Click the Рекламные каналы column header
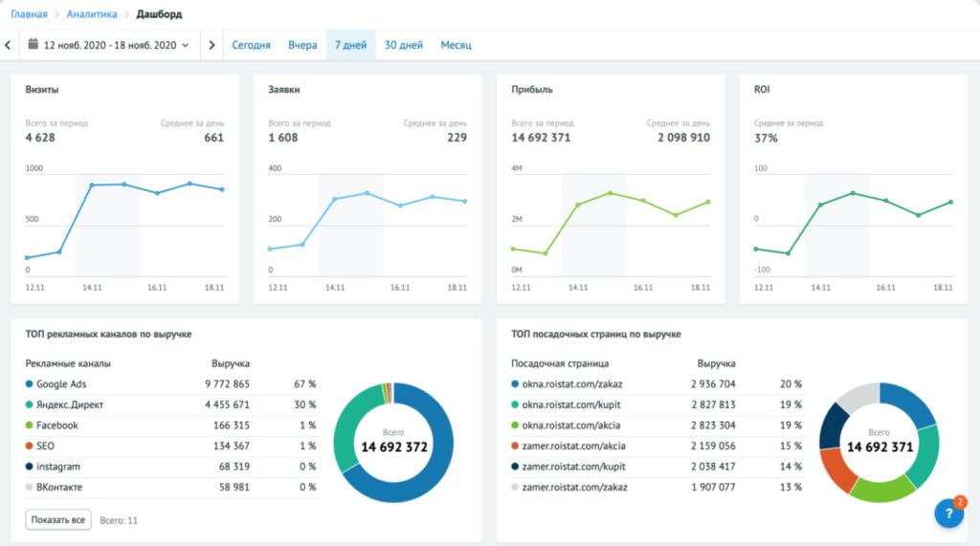The image size is (980, 546). [x=68, y=363]
